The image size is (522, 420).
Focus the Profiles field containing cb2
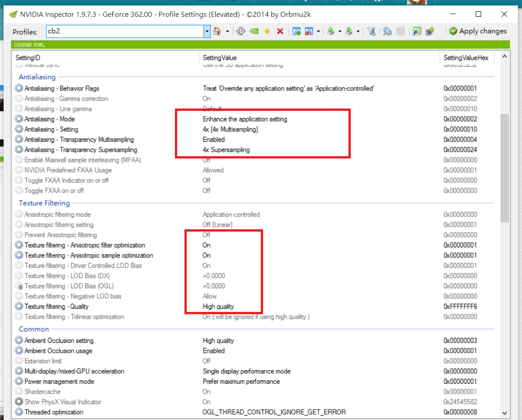click(125, 31)
